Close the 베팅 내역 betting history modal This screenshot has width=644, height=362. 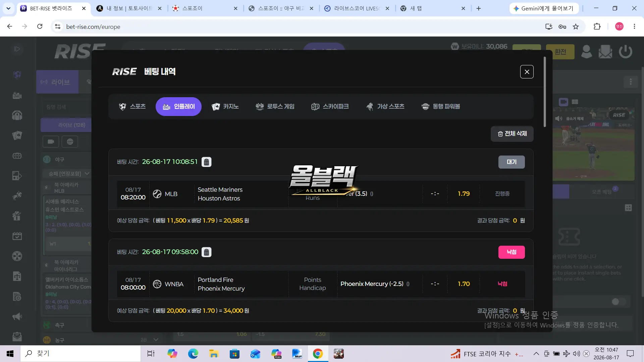(x=527, y=72)
